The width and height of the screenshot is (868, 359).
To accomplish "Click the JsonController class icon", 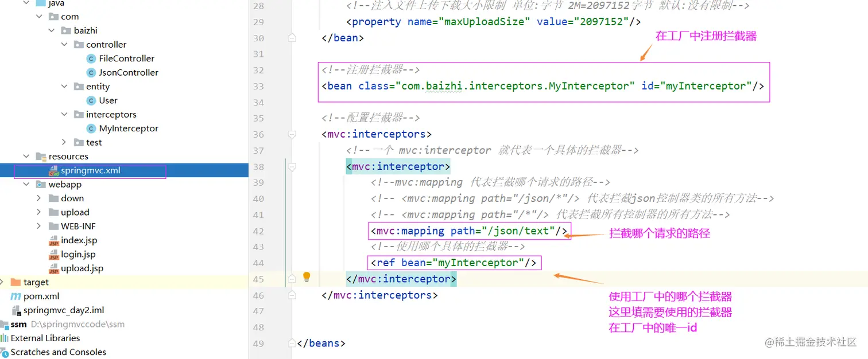I will pos(91,72).
